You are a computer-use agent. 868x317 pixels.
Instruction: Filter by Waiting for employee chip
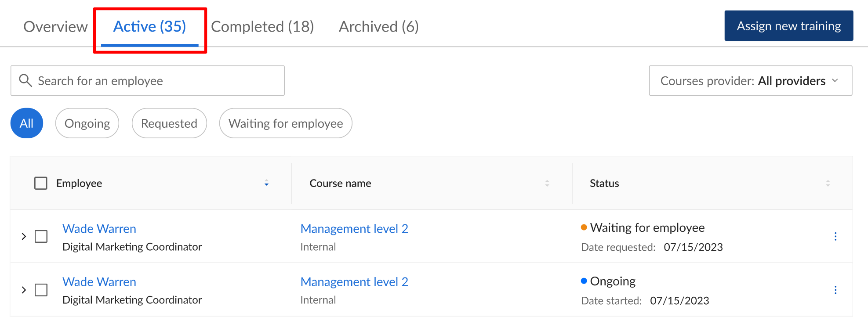tap(285, 123)
